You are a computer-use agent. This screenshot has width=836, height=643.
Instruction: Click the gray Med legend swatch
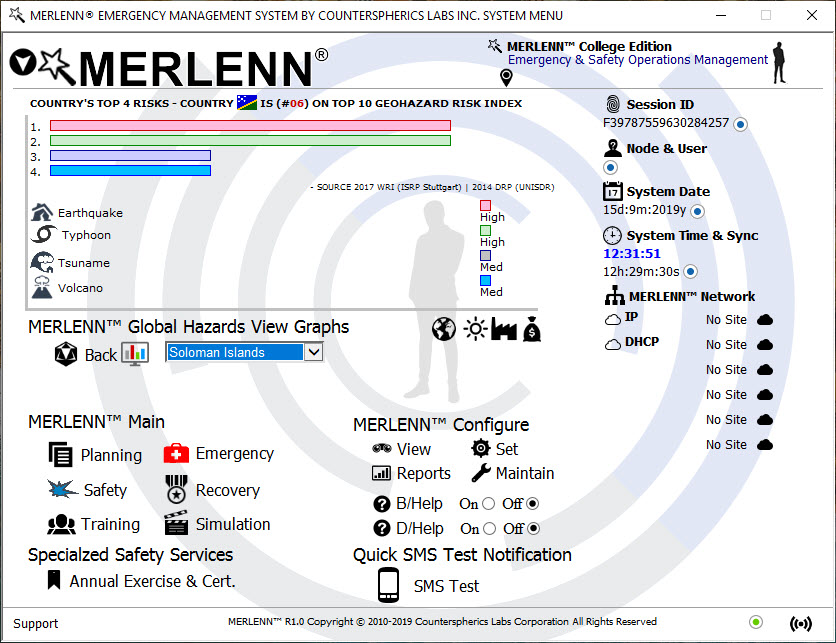[x=485, y=255]
